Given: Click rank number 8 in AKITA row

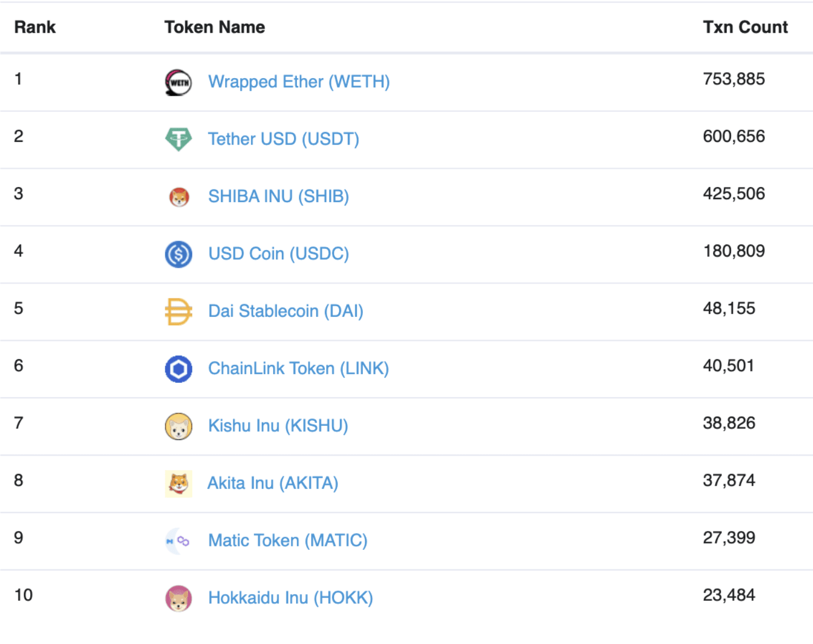Looking at the screenshot, I should click(18, 481).
